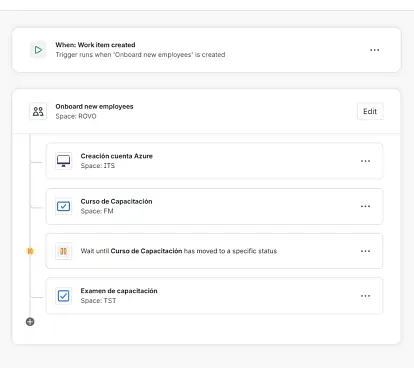Open more options for Creación cuenta Azure
This screenshot has width=414, height=368.
365,161
